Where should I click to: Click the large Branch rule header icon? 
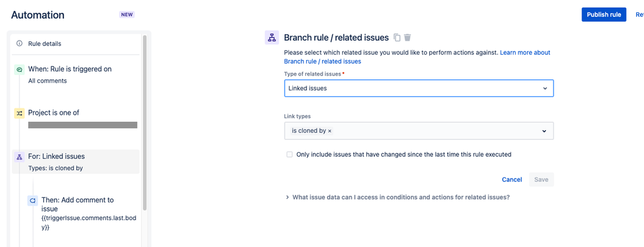(x=272, y=37)
